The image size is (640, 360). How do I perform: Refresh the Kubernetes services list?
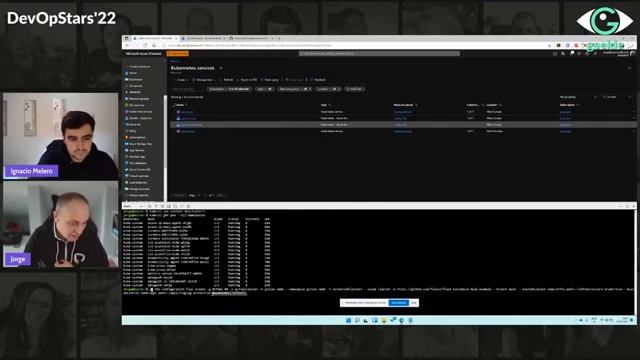227,80
